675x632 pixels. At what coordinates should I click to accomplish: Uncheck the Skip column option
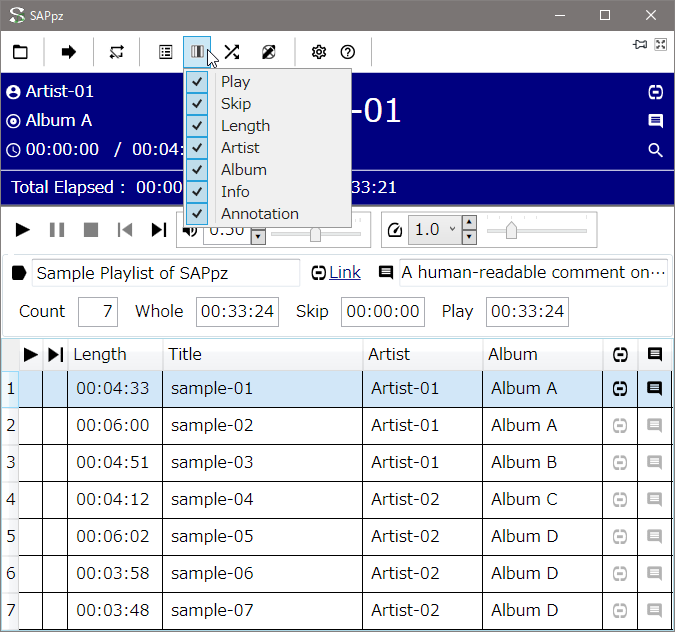(268, 104)
